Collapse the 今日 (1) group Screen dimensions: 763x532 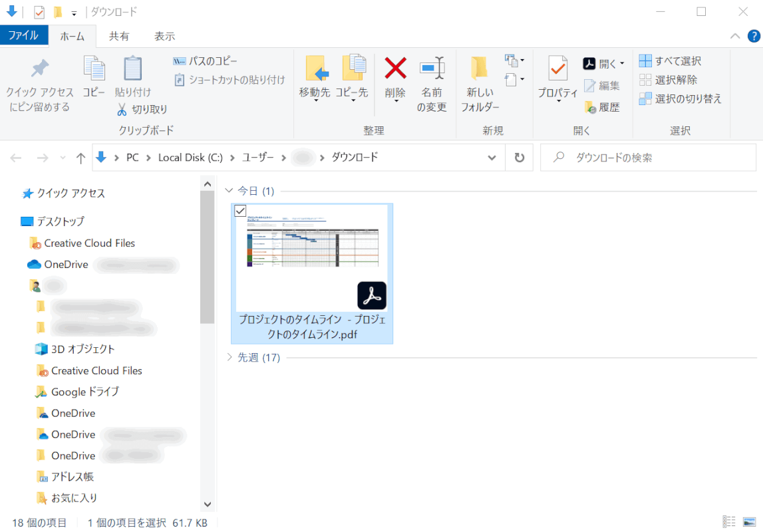tap(230, 192)
